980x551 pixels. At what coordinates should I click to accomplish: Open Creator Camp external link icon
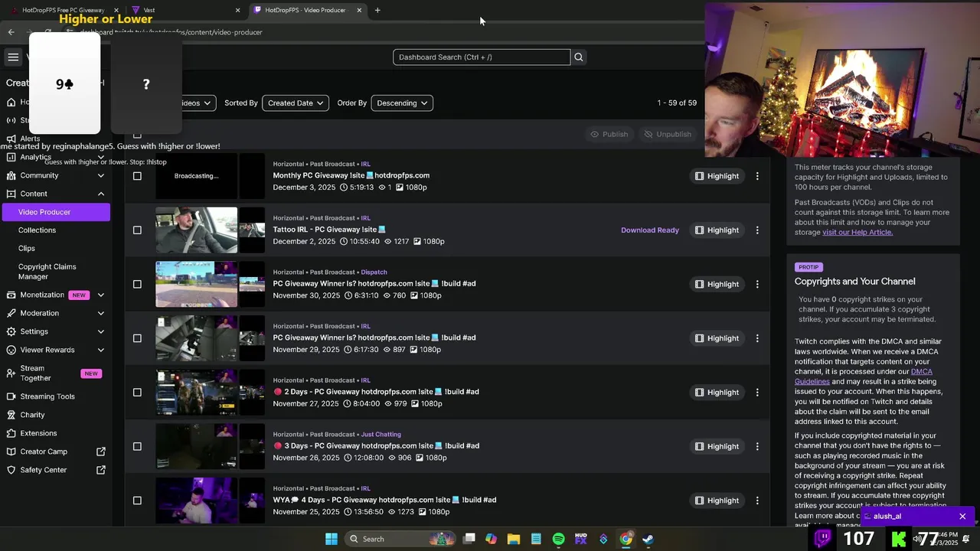(100, 452)
